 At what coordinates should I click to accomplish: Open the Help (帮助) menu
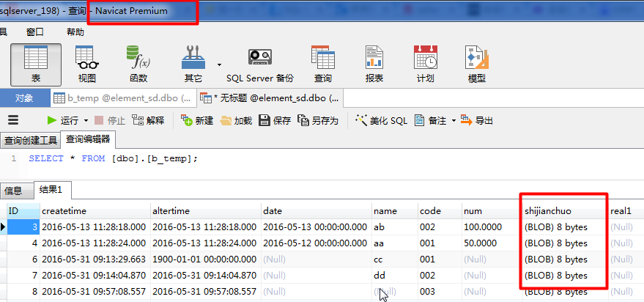pyautogui.click(x=75, y=32)
